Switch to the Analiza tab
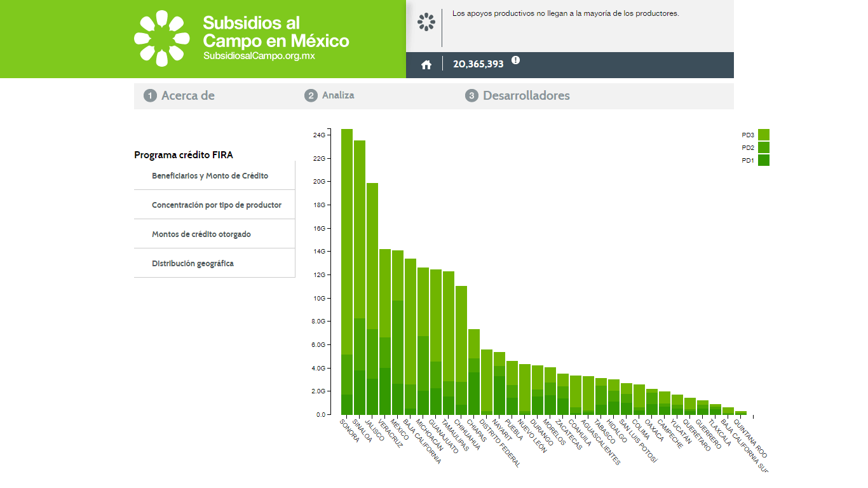Screen dimensions: 868x488 [338, 95]
